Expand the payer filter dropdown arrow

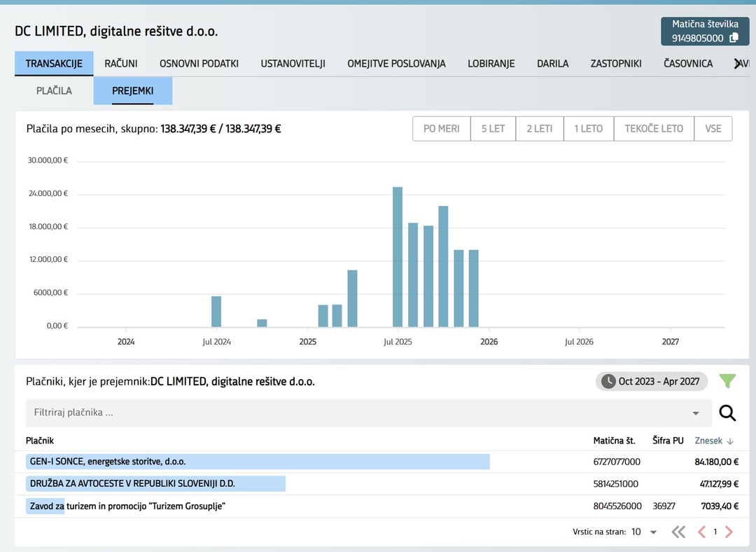pos(695,413)
